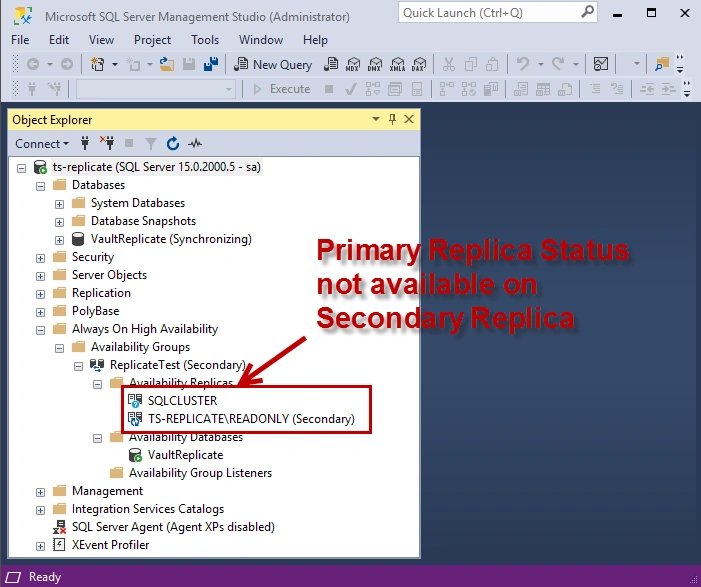This screenshot has height=587, width=701.
Task: Expand VaultReplicate (Synchronizing) database node
Action: coord(59,240)
